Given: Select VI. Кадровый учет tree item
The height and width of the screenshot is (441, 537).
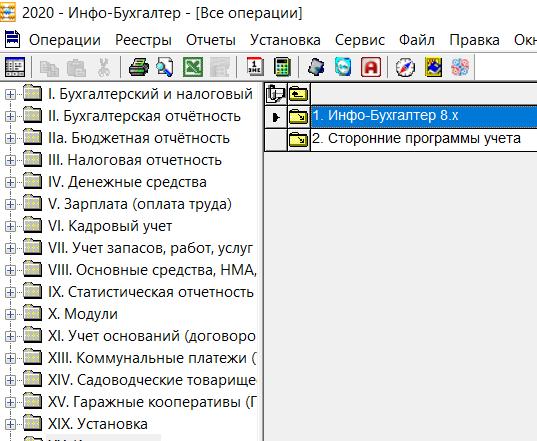Looking at the screenshot, I should (110, 226).
